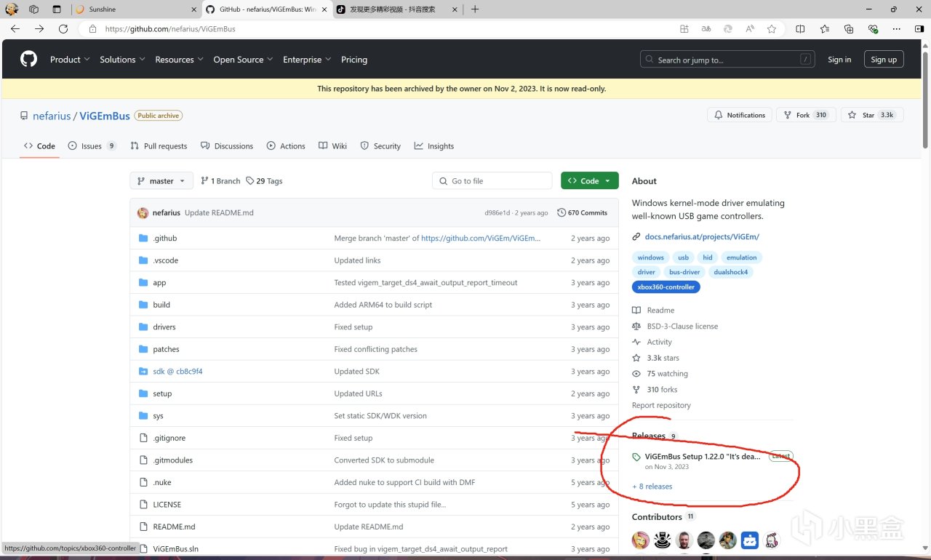View the 1 Branch link
931x560 pixels.
pyautogui.click(x=220, y=181)
